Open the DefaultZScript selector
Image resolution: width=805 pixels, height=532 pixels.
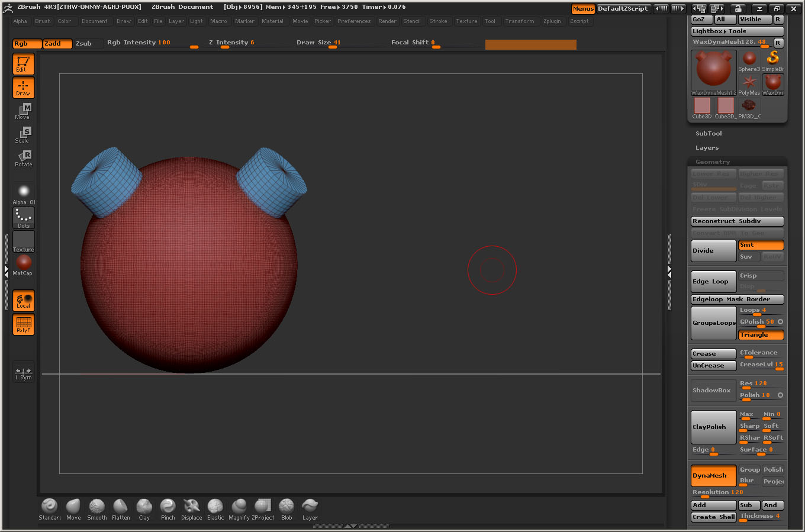pyautogui.click(x=623, y=9)
